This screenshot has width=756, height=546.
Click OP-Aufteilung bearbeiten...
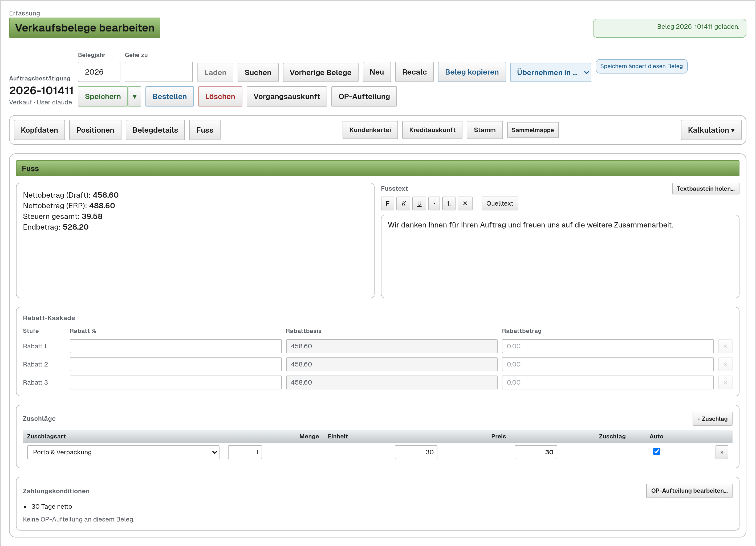pos(689,491)
